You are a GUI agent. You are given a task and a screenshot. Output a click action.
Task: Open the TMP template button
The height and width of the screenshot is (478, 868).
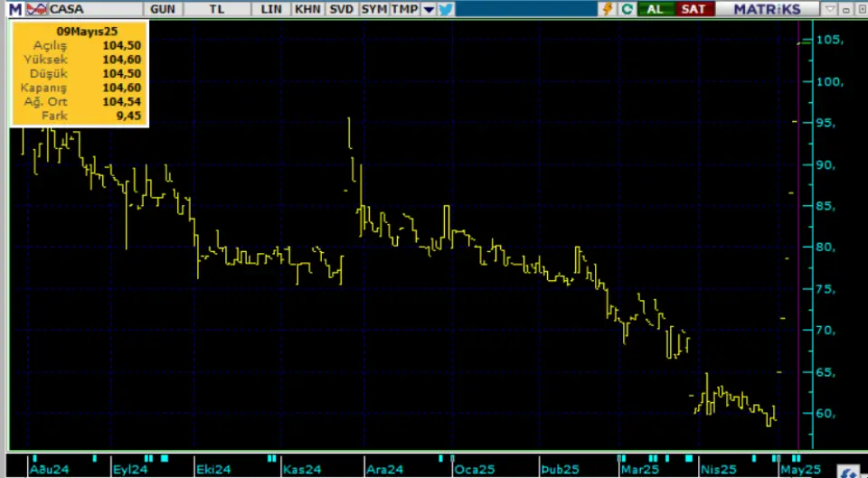click(x=405, y=9)
